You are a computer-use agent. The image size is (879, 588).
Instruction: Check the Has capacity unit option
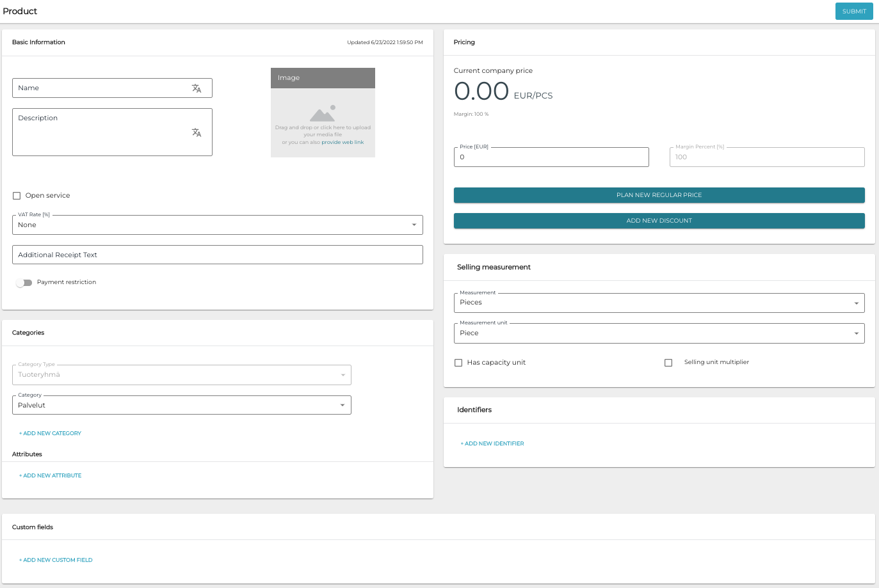(x=458, y=362)
